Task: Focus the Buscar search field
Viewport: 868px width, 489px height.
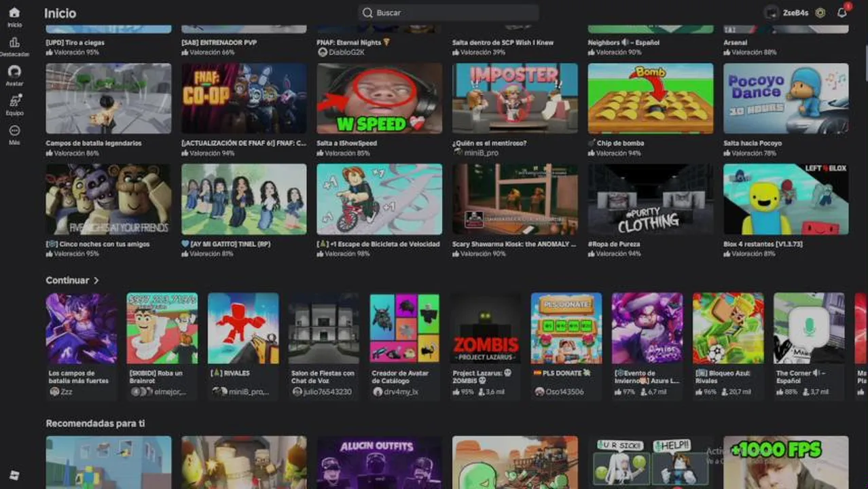Action: [448, 13]
